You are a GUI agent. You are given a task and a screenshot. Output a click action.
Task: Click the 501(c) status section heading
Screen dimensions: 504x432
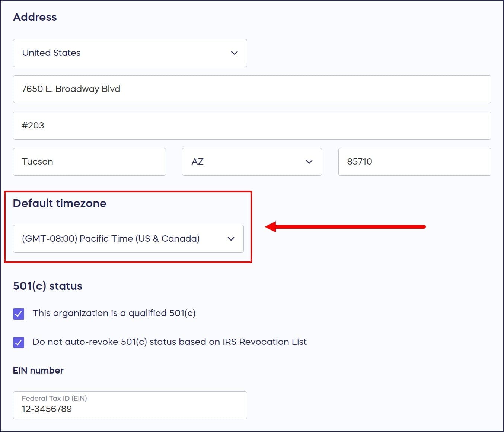(48, 286)
